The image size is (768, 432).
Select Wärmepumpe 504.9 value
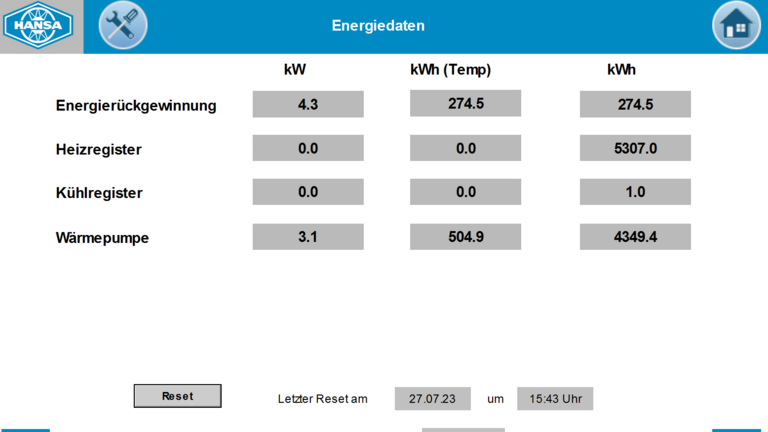point(465,237)
